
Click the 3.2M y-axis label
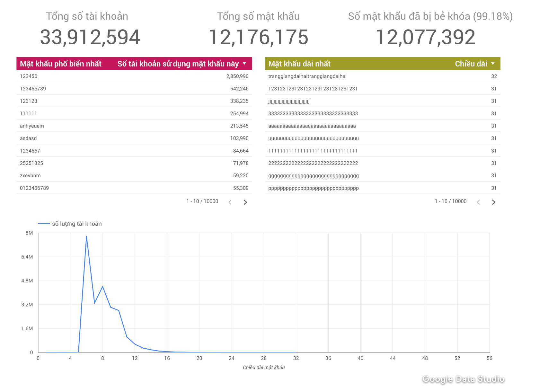click(x=27, y=305)
